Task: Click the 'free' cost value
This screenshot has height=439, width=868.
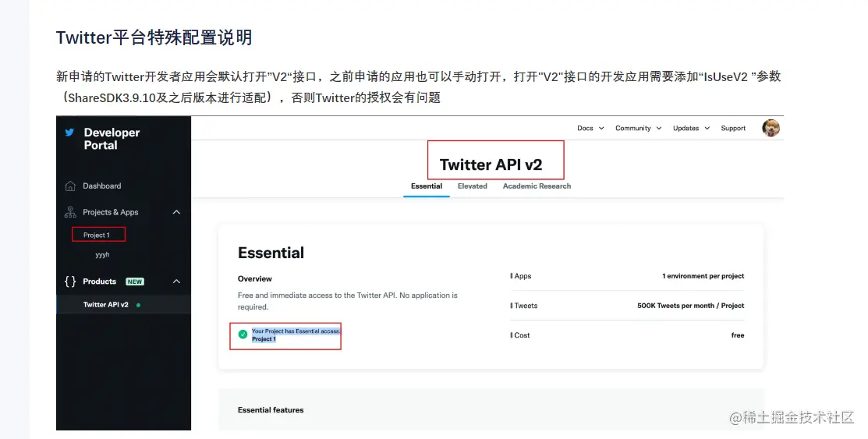Action: (x=737, y=335)
